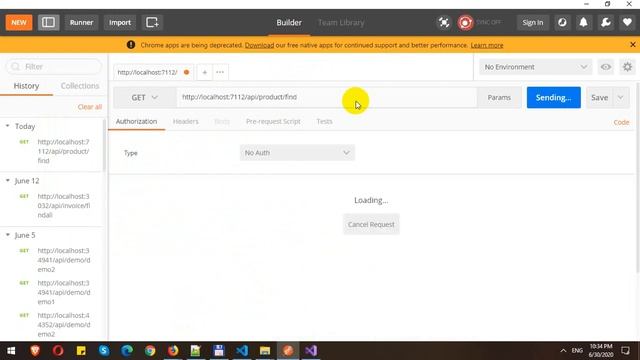The image size is (640, 360).
Task: Collapse the June 5 history group
Action: [x=8, y=235]
